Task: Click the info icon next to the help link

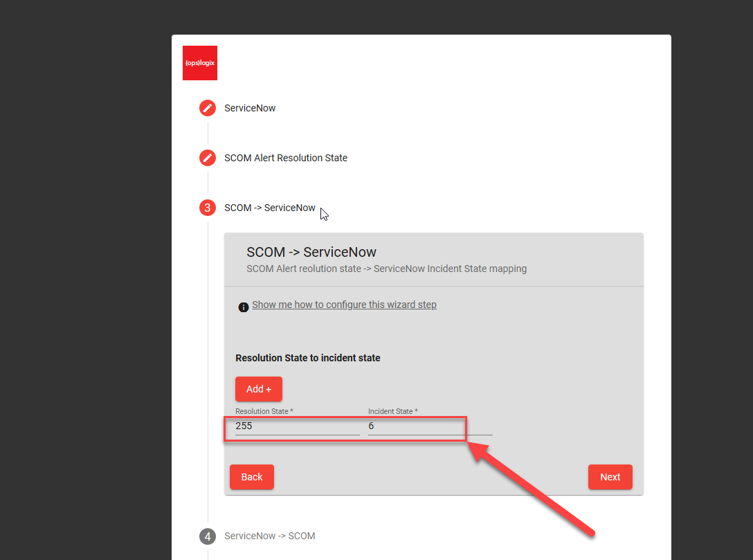Action: tap(243, 306)
